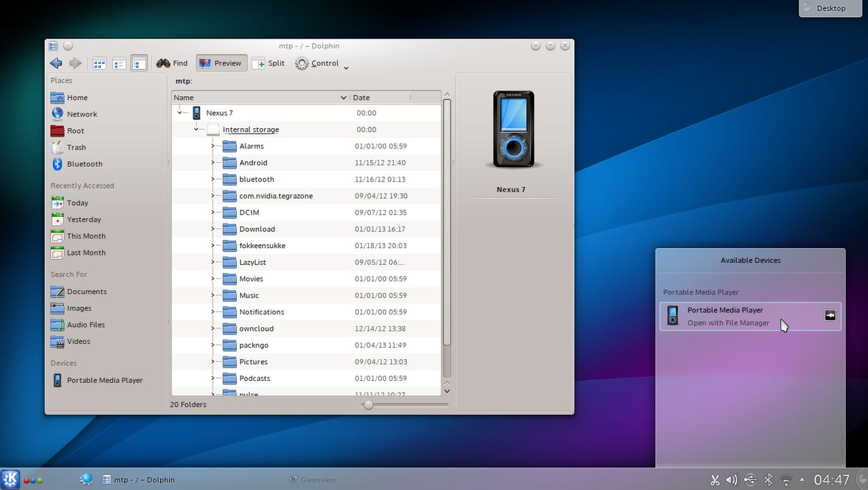Image resolution: width=868 pixels, height=490 pixels.
Task: Click the mtp: location breadcrumb
Action: [x=184, y=81]
